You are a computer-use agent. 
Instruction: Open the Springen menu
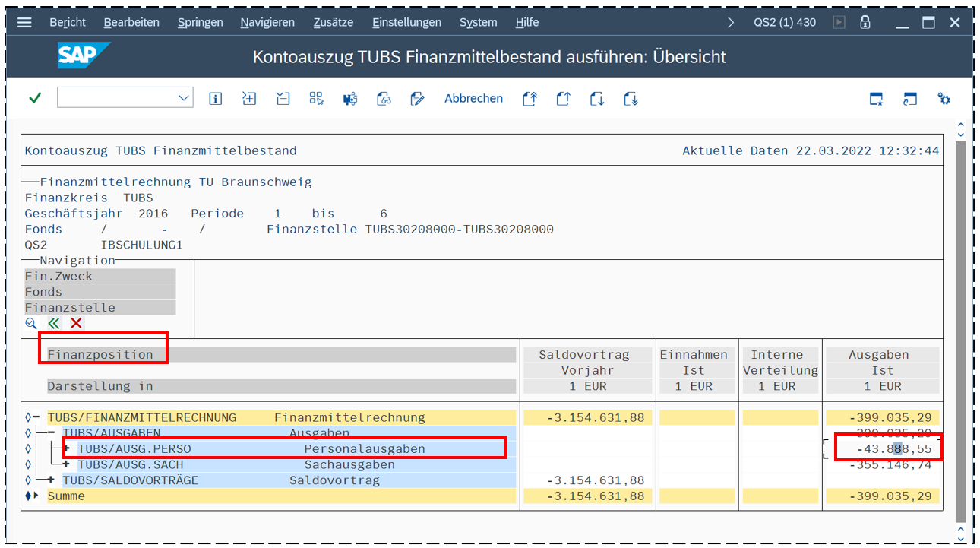(200, 22)
